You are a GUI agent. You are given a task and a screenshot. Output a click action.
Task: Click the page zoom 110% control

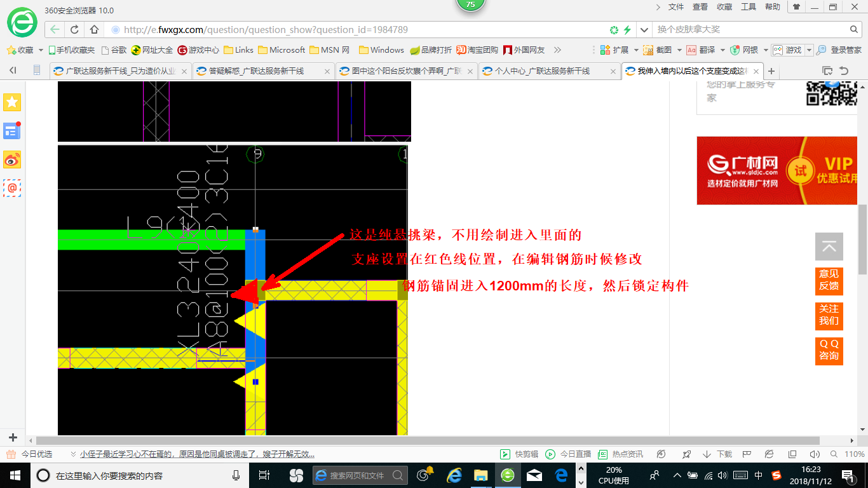coord(848,454)
